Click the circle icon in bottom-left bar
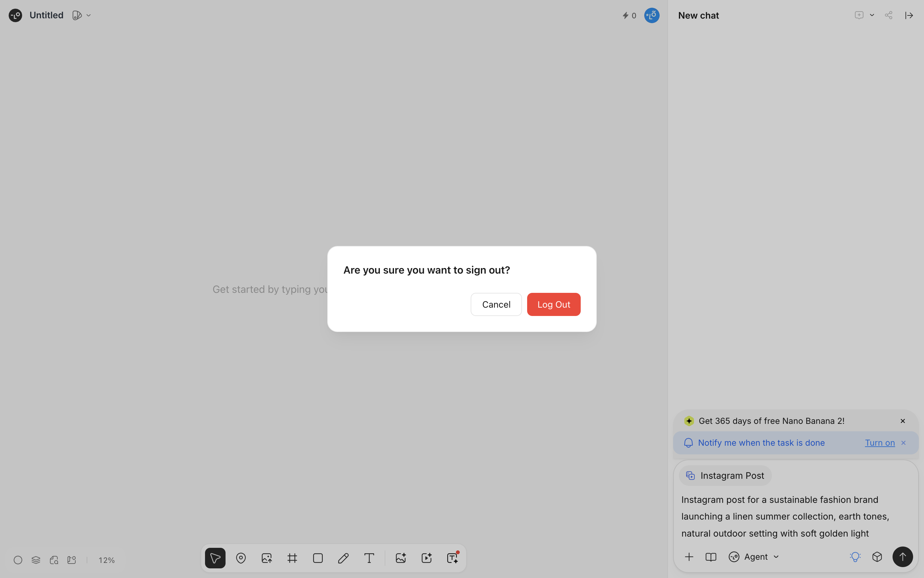Viewport: 924px width, 578px height. pyautogui.click(x=18, y=560)
